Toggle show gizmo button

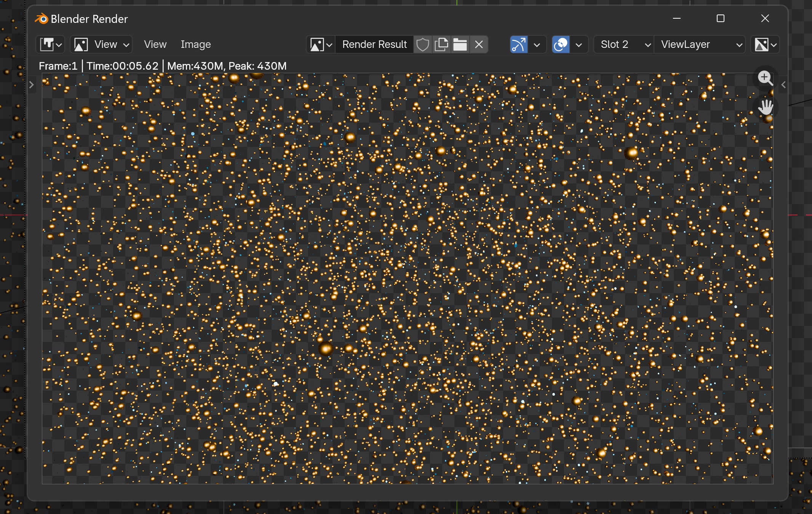[519, 45]
